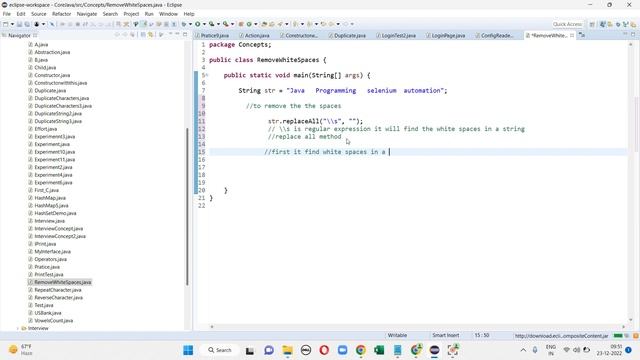This screenshot has width=640, height=360.
Task: Click the Run Last Tool coverage icon
Action: [x=211, y=24]
